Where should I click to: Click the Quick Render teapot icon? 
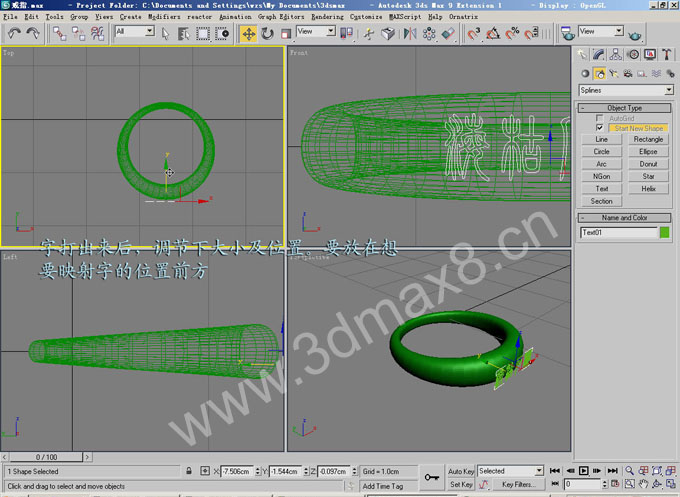(634, 34)
